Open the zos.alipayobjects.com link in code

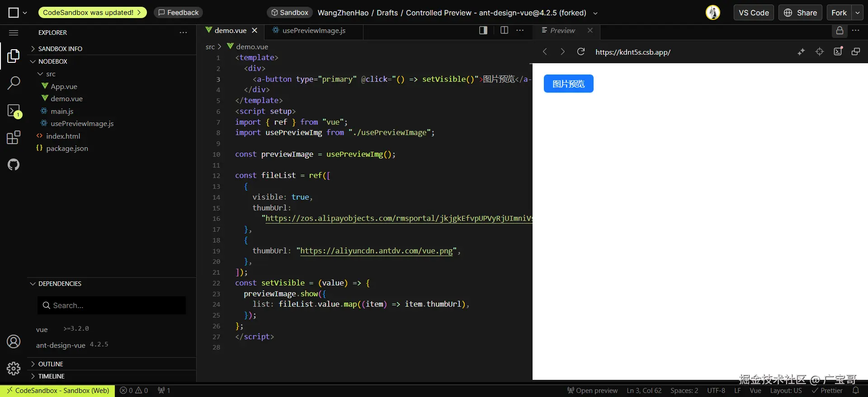pyautogui.click(x=399, y=219)
